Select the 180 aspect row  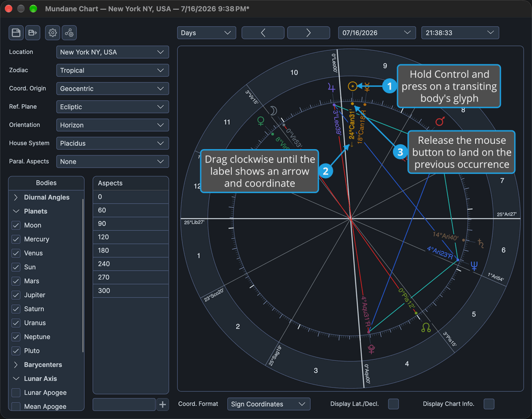pyautogui.click(x=131, y=251)
